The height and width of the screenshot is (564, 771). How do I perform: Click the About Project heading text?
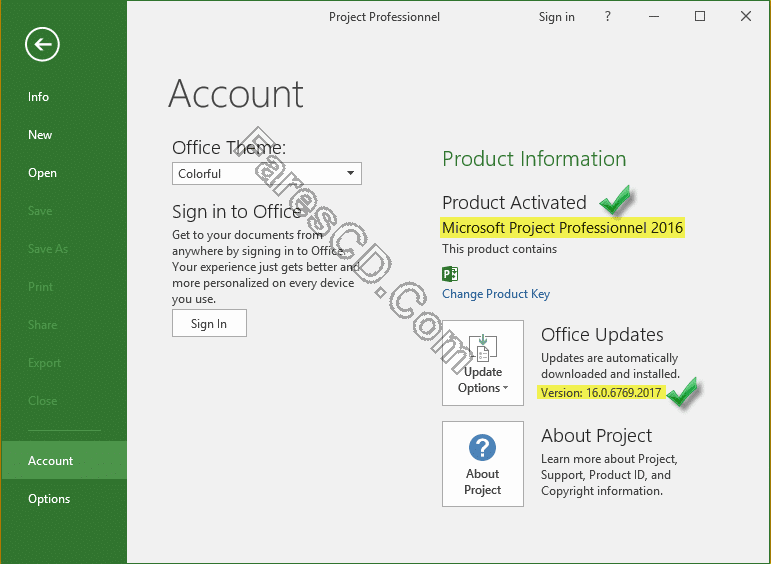(596, 436)
